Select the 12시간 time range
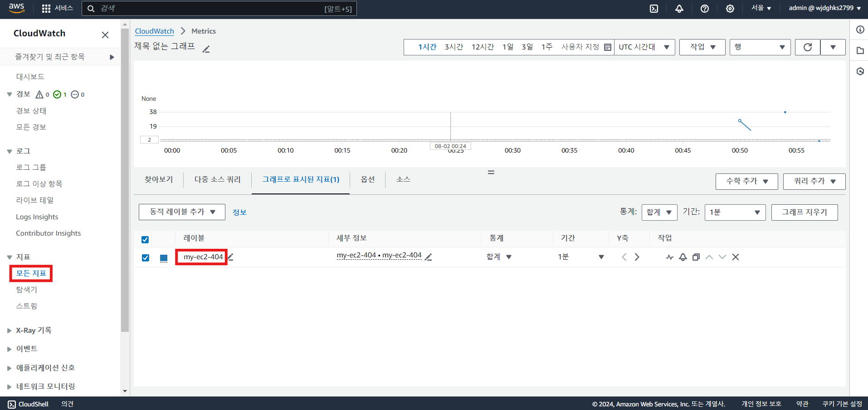The height and width of the screenshot is (410, 868). pos(483,47)
